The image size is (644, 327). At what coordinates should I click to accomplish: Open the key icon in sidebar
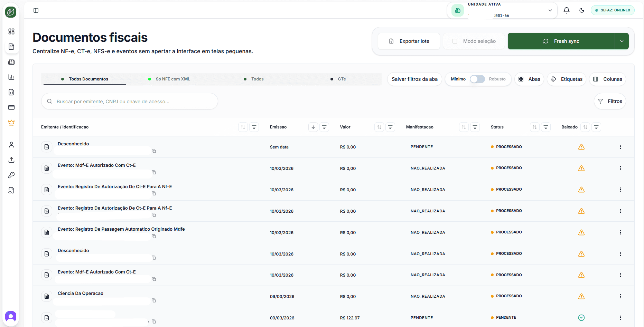[11, 175]
